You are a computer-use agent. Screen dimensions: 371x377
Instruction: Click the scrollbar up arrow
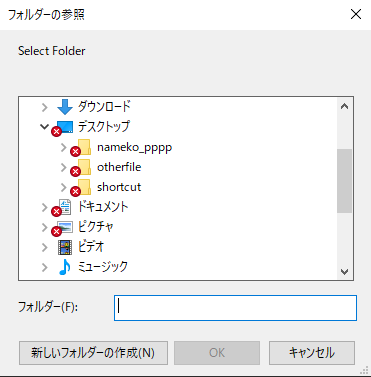click(x=344, y=107)
